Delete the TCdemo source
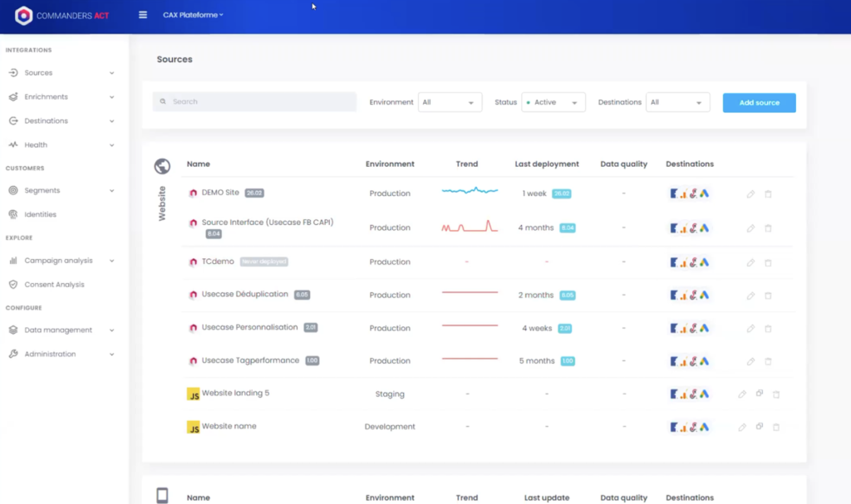This screenshot has width=851, height=504. [x=768, y=263]
